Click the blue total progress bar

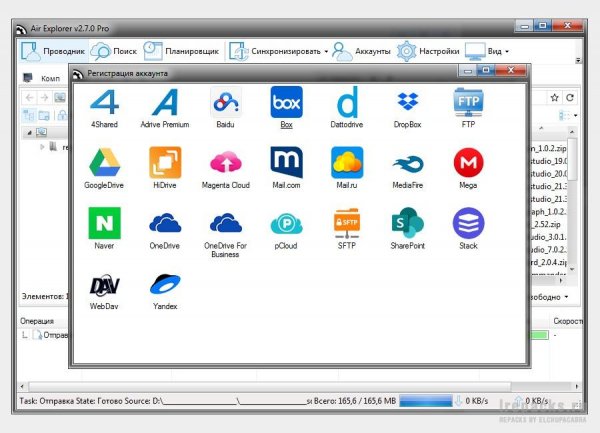click(x=426, y=400)
